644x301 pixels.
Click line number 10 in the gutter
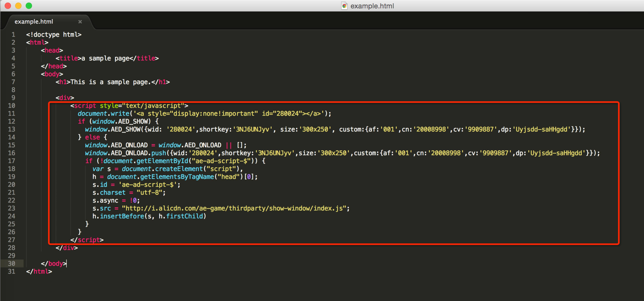[12, 106]
